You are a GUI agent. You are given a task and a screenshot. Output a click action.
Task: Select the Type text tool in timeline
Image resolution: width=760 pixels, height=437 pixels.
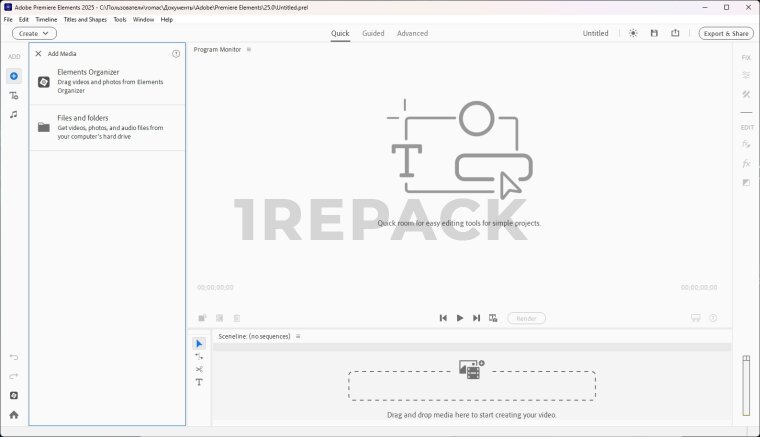(199, 382)
